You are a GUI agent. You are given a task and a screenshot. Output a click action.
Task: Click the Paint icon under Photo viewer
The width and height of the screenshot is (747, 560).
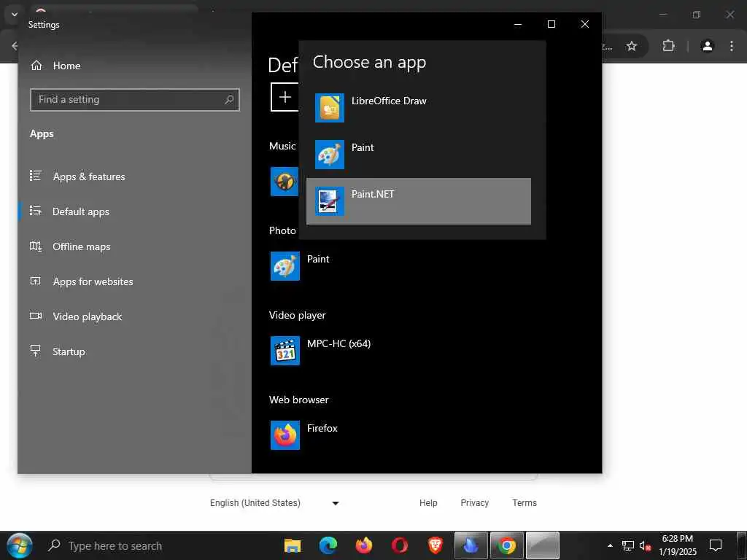(x=285, y=266)
